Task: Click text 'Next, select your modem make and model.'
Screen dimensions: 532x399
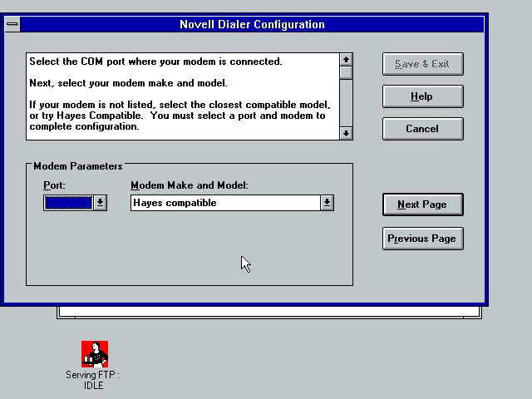Action: (128, 83)
